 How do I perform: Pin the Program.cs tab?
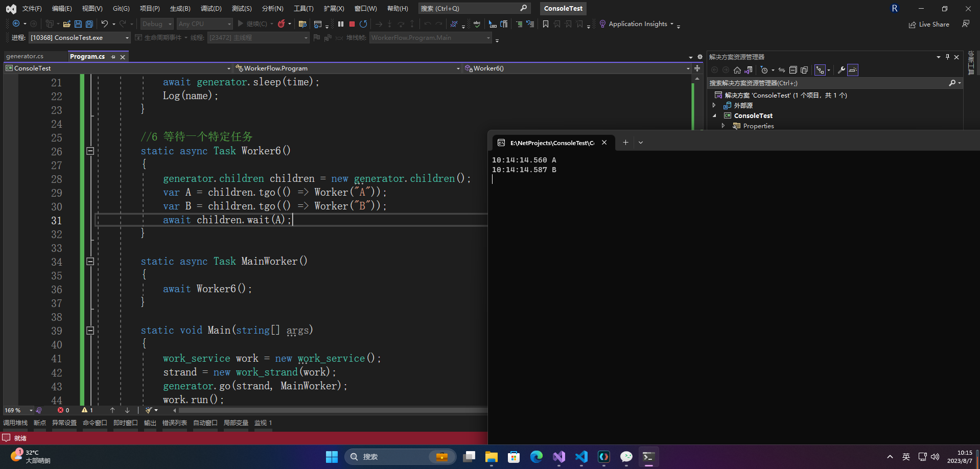(113, 57)
